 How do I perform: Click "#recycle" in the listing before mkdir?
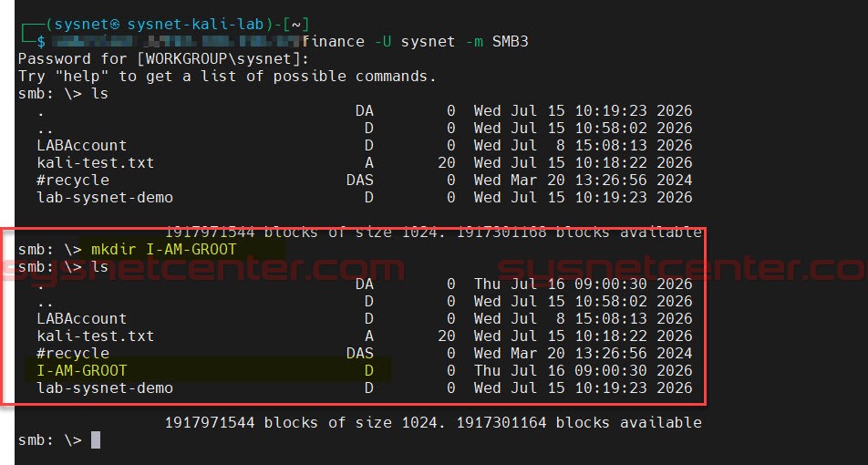[x=73, y=180]
